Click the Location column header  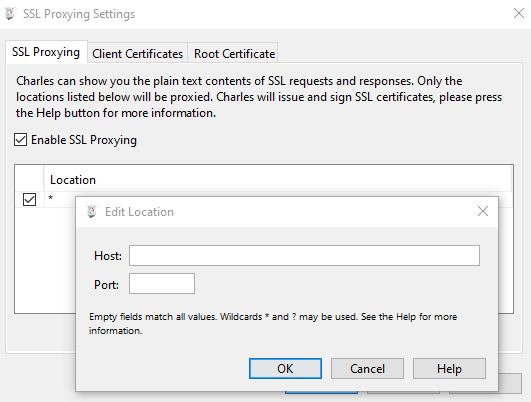click(x=277, y=179)
